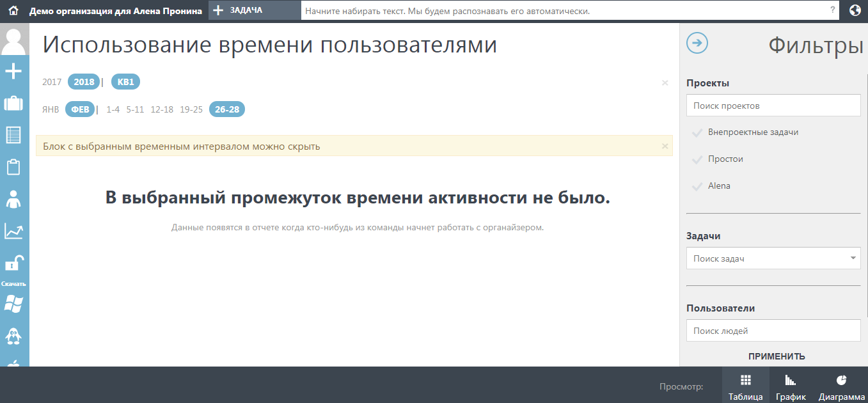
Task: Click the Использование времени пользователями title
Action: [269, 45]
